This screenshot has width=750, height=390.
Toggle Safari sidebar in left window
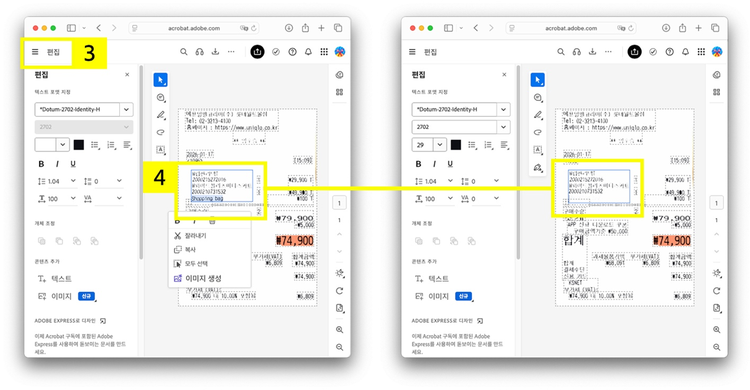pos(71,28)
